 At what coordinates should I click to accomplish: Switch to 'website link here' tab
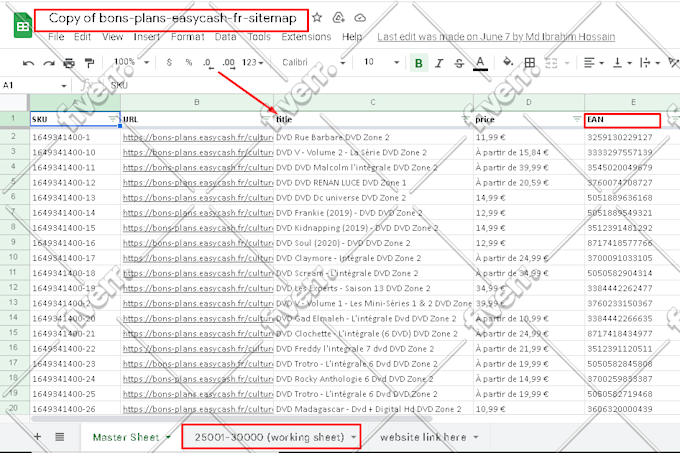pos(423,437)
